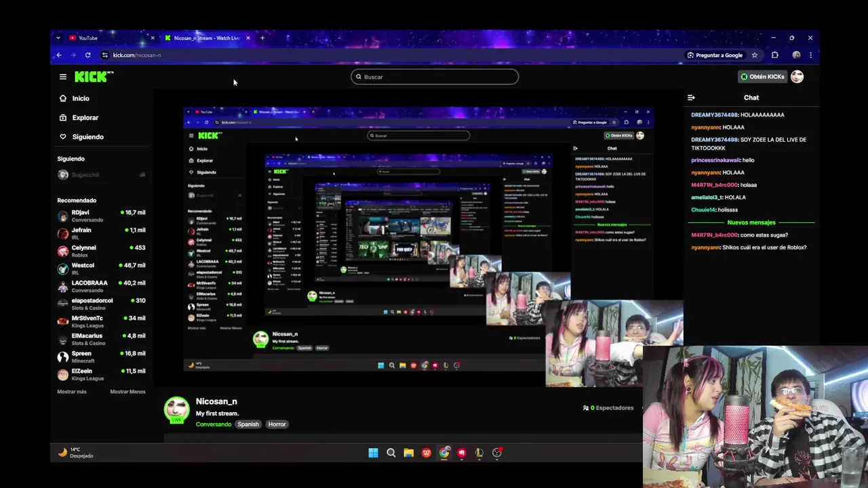Open File Explorer from taskbar
Screen dimensions: 868x488
click(x=408, y=453)
